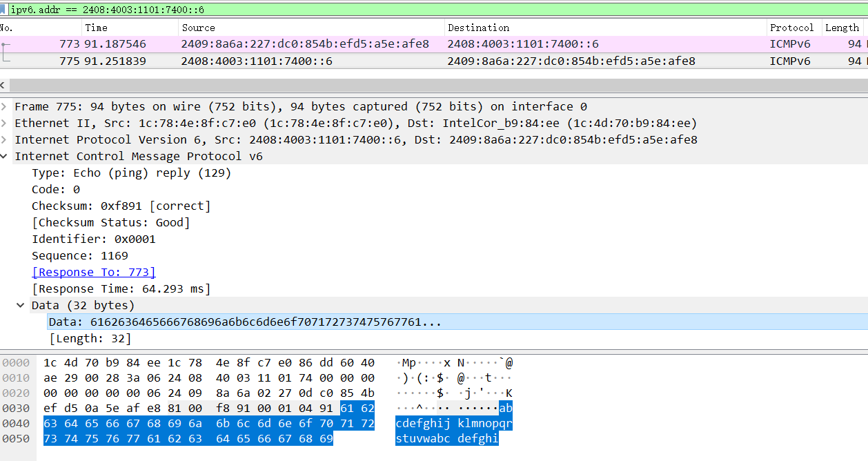The height and width of the screenshot is (461, 868).
Task: Click the packet list scroll-left arrow
Action: coord(3,86)
